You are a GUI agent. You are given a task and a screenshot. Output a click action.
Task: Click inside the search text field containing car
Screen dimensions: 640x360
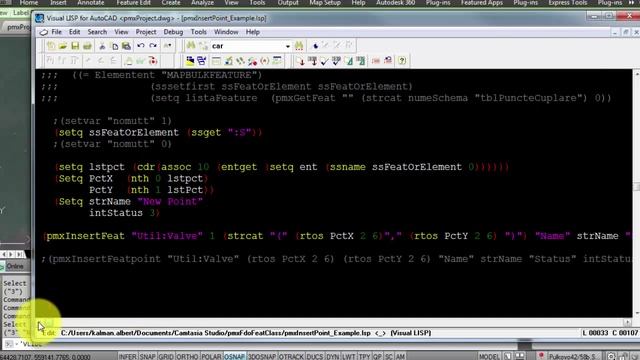[x=247, y=46]
